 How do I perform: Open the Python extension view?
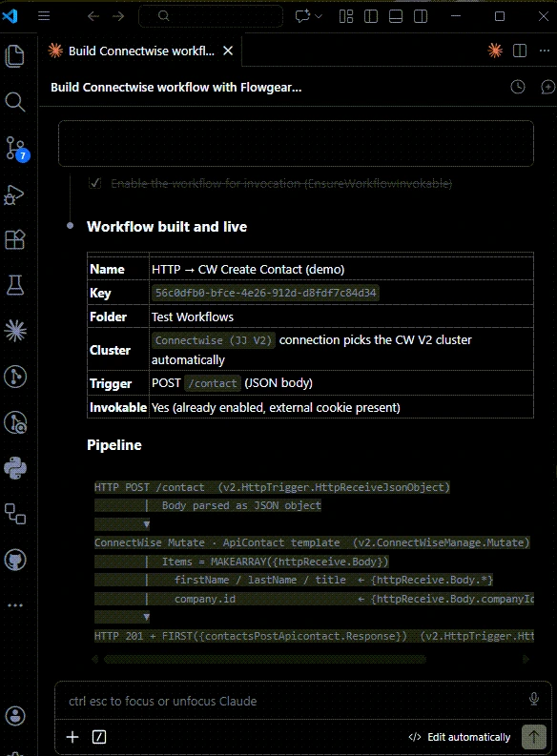pos(15,468)
